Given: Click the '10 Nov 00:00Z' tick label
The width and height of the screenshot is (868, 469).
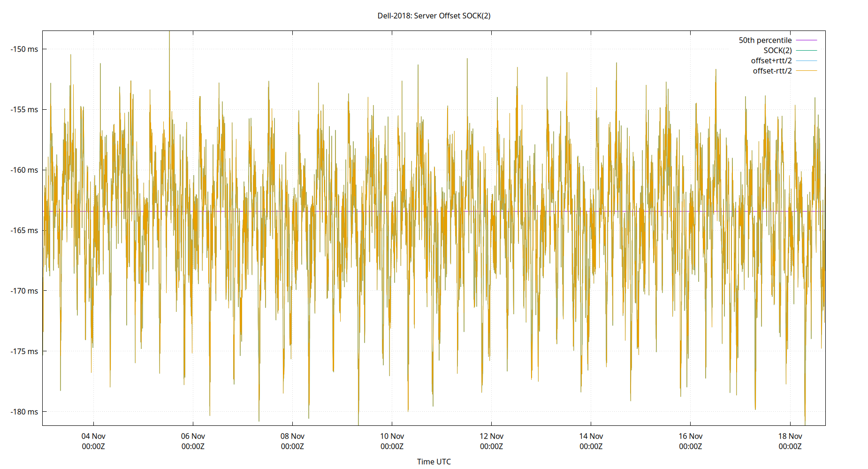Looking at the screenshot, I should [x=393, y=441].
